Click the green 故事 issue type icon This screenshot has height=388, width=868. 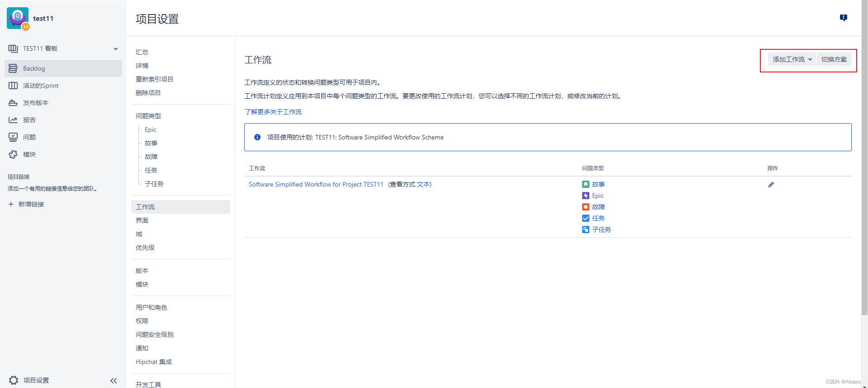(x=586, y=184)
